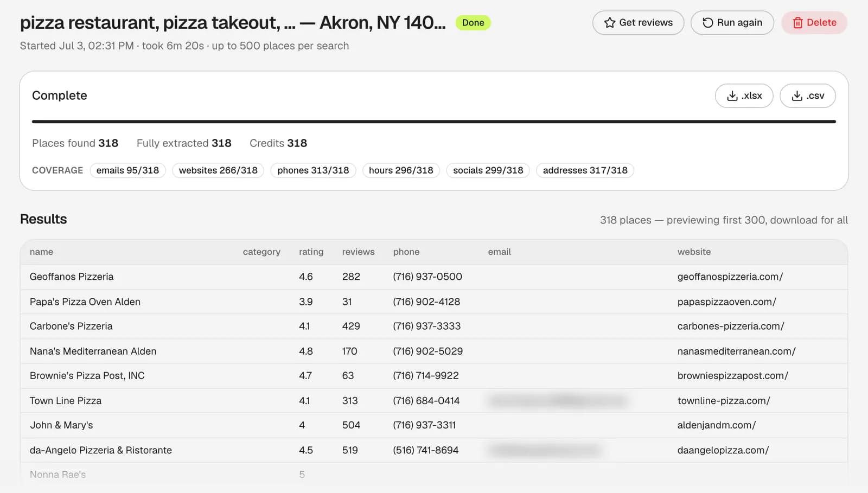
Task: Click the Complete progress bar
Action: (434, 121)
